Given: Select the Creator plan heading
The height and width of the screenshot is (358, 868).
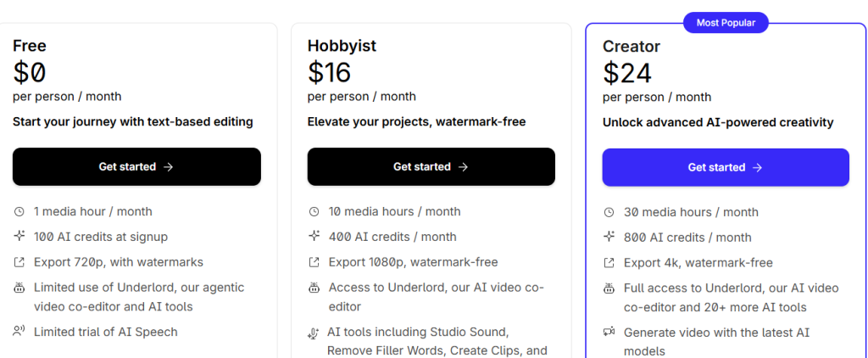Looking at the screenshot, I should click(x=632, y=46).
